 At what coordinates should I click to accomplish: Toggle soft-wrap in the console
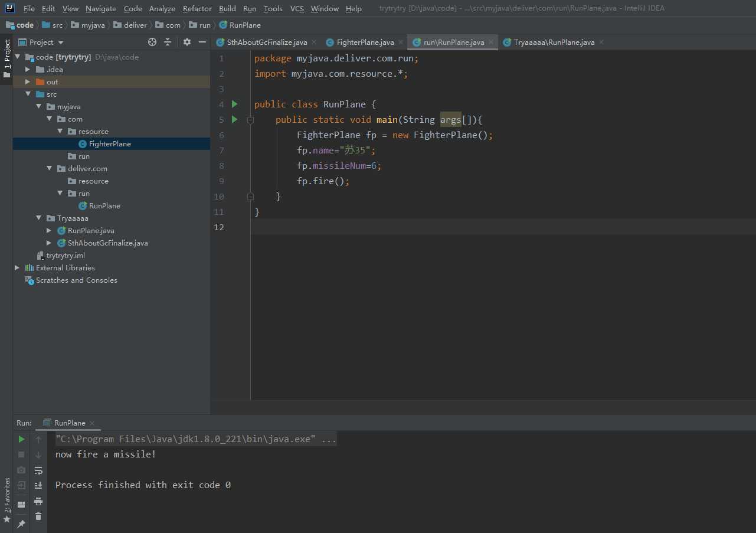38,470
